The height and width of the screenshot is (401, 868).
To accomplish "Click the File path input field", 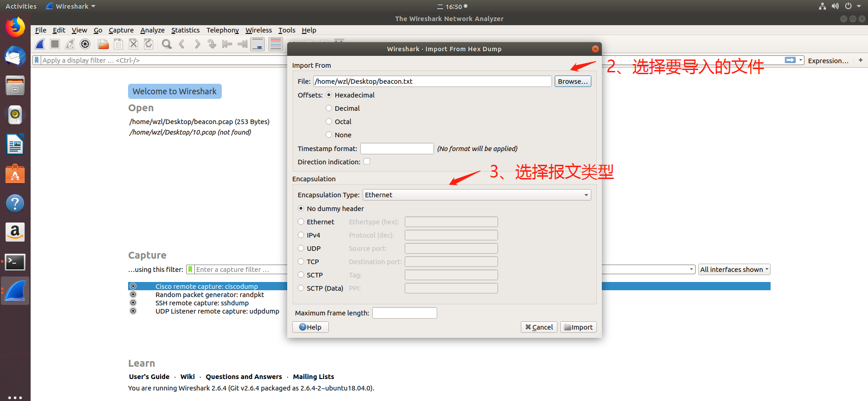I will (x=433, y=81).
